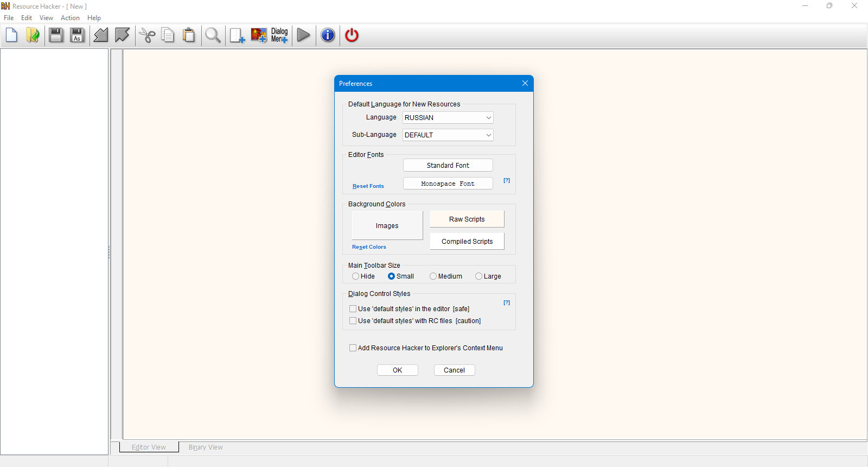Click the Copy pages icon

click(x=168, y=35)
